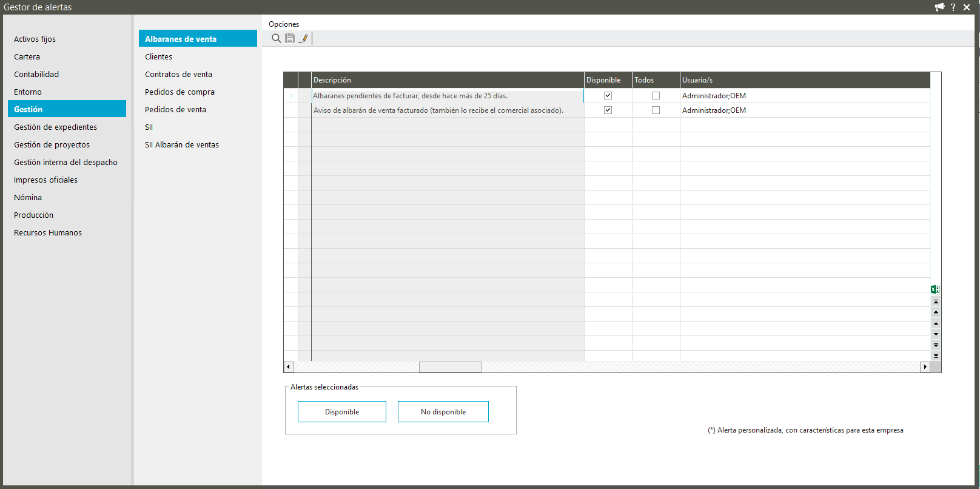Click the Usuario/s column header
Viewport: 980px width, 489px height.
(805, 80)
